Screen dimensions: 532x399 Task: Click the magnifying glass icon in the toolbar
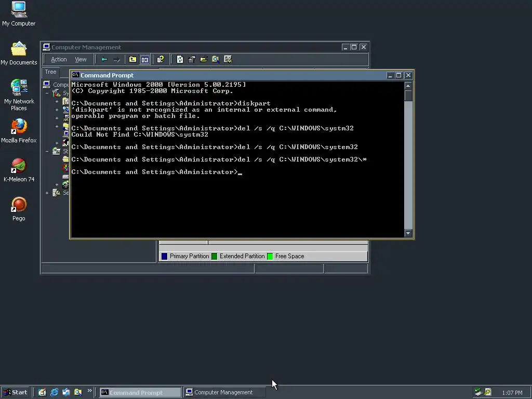216,59
